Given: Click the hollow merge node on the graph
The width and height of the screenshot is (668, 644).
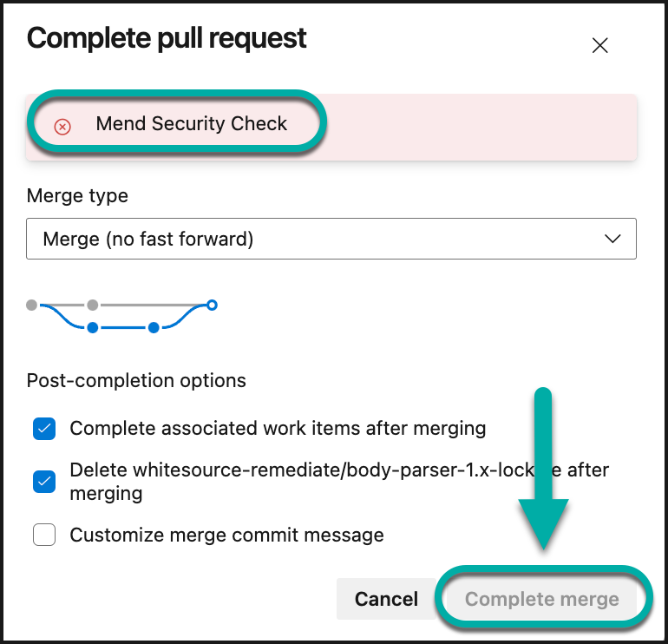Looking at the screenshot, I should click(x=212, y=305).
